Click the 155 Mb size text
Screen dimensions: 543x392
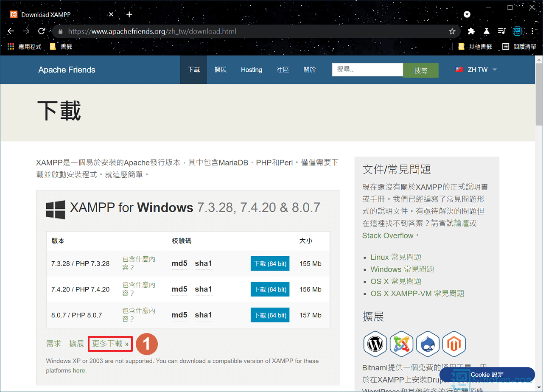[311, 263]
